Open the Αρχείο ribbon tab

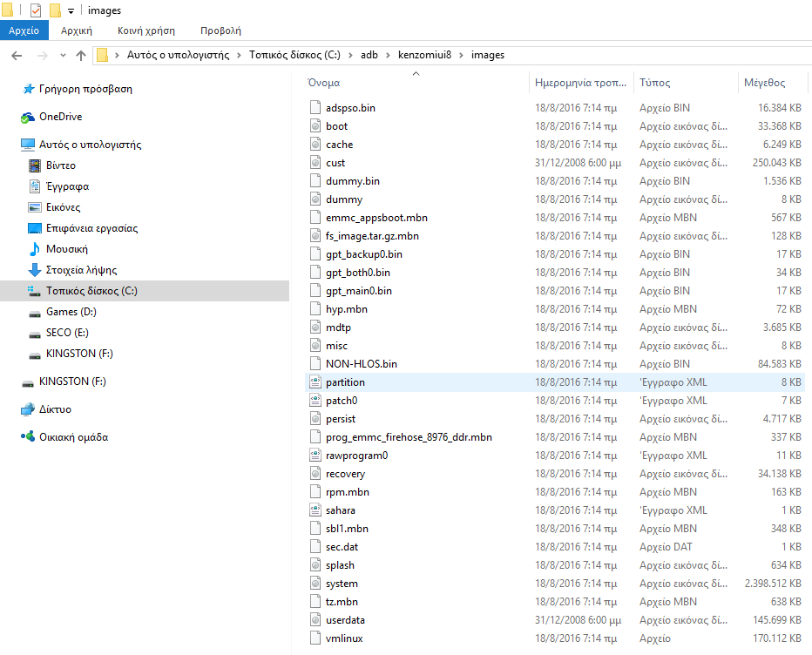24,30
